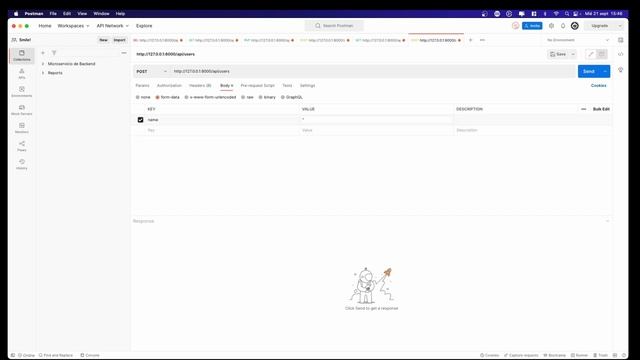Open Find and Replace in the status bar
This screenshot has width=640, height=360.
(56, 355)
